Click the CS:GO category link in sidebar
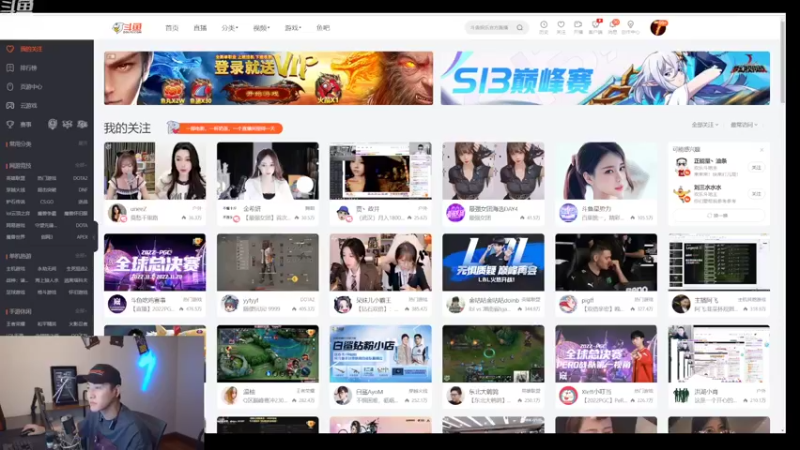 coord(47,202)
